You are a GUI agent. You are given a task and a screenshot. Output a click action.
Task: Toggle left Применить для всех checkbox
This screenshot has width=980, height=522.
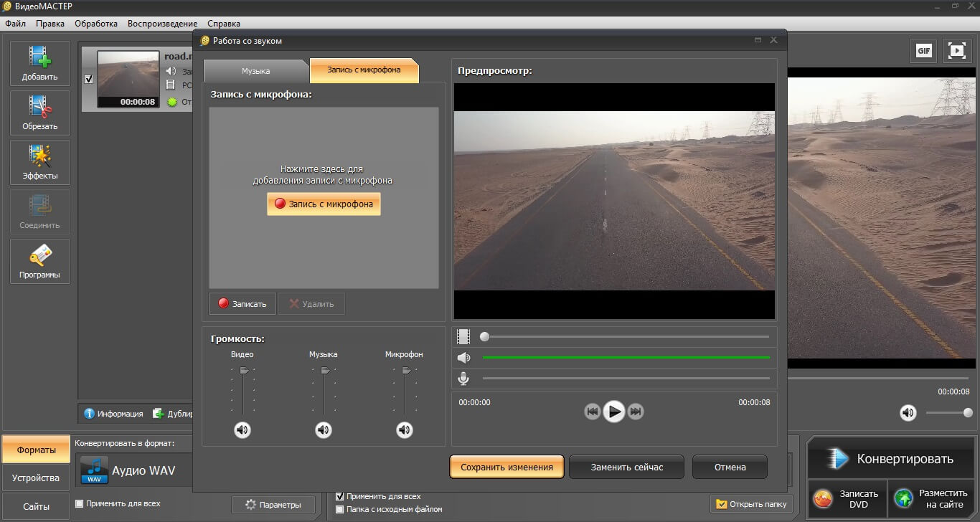point(80,503)
